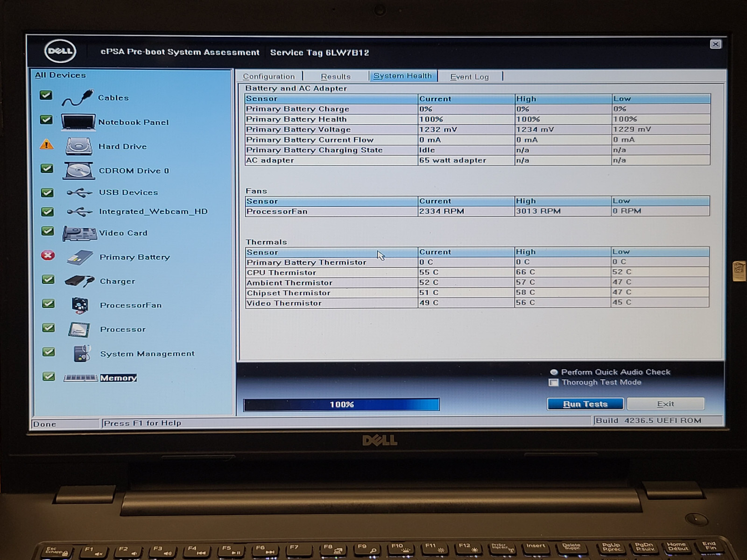Select the CDROM Drive 0 icon
The height and width of the screenshot is (560, 747).
pyautogui.click(x=79, y=170)
